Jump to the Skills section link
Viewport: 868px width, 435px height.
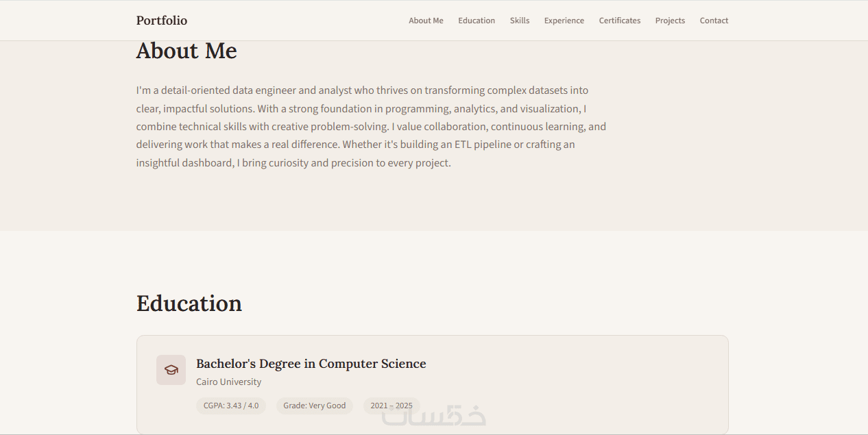pos(520,21)
